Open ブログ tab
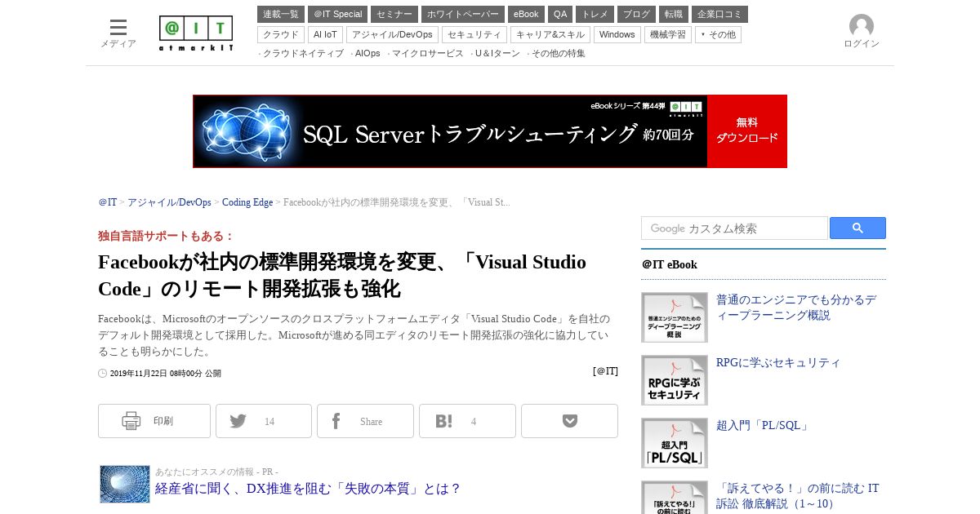 636,14
